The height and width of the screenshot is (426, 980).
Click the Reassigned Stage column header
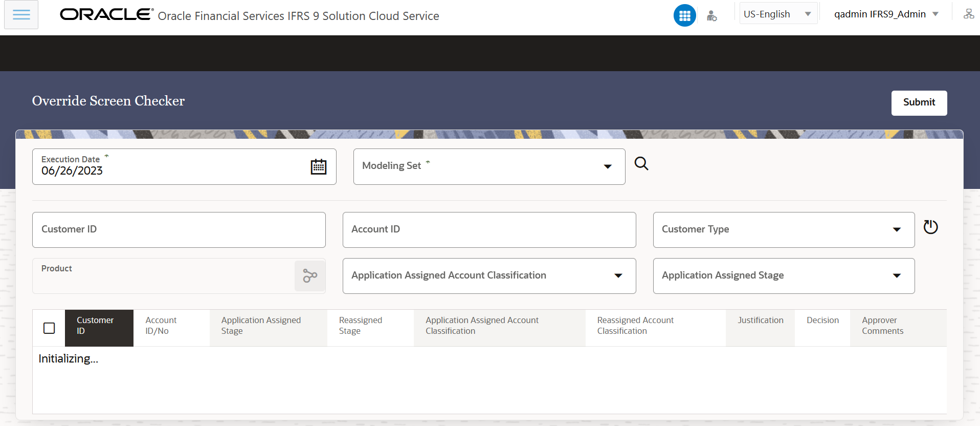(x=370, y=328)
